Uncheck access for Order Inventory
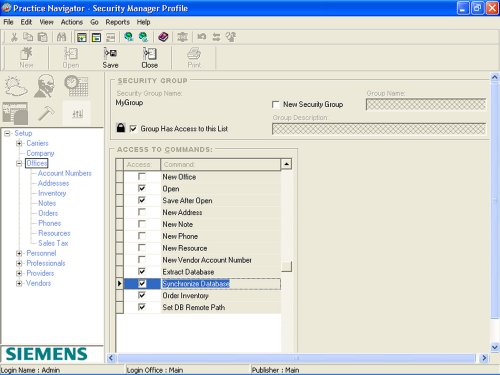 point(142,295)
